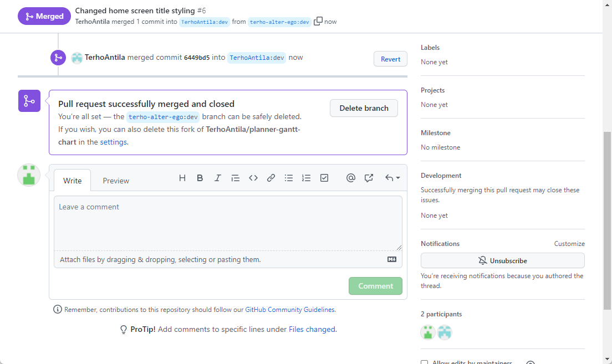Revert the merged commit
Screen dimensions: 612x364
pos(390,59)
